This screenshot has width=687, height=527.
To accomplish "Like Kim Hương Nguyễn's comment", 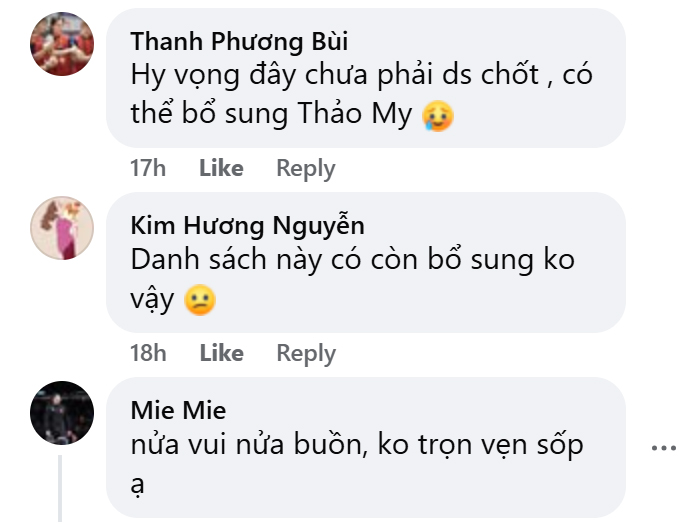I will [221, 353].
